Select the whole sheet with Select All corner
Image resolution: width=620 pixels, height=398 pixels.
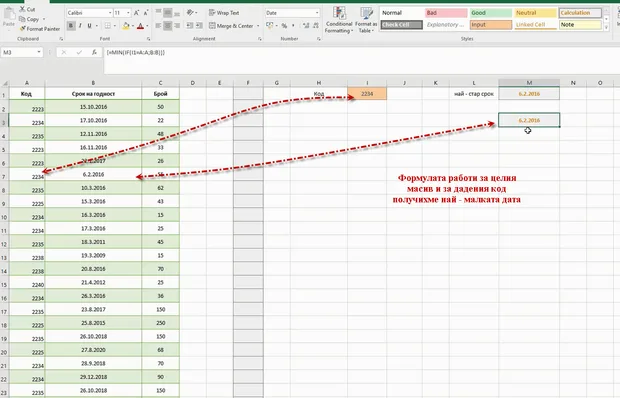coord(5,83)
